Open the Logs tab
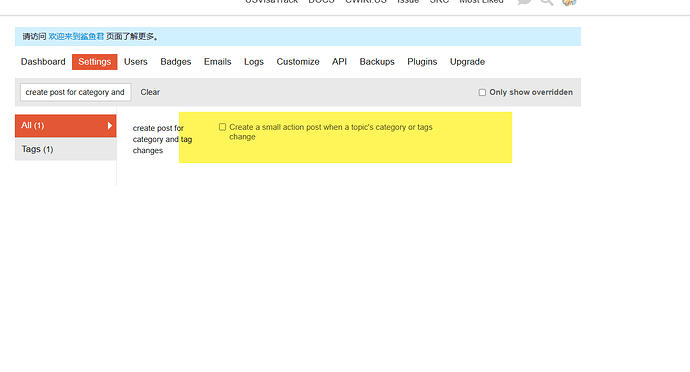The width and height of the screenshot is (690, 372). [254, 62]
